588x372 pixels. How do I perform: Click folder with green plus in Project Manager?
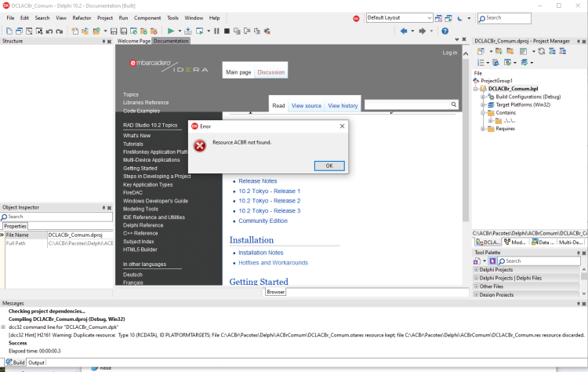click(499, 51)
